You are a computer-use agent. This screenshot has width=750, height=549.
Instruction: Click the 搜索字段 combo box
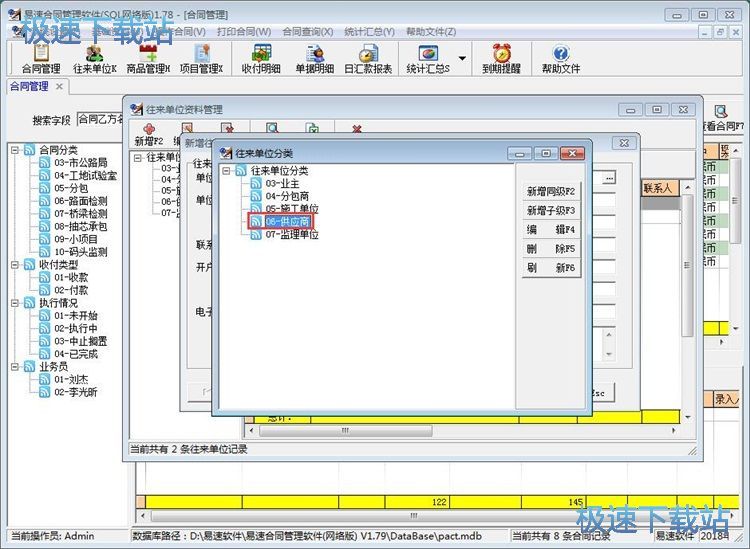[x=100, y=119]
